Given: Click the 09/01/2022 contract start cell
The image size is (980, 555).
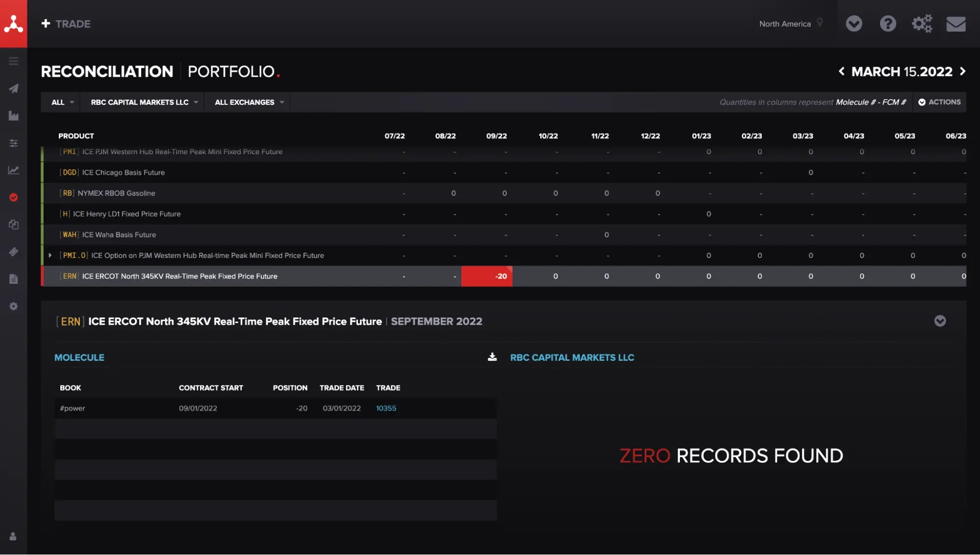Looking at the screenshot, I should click(x=198, y=408).
